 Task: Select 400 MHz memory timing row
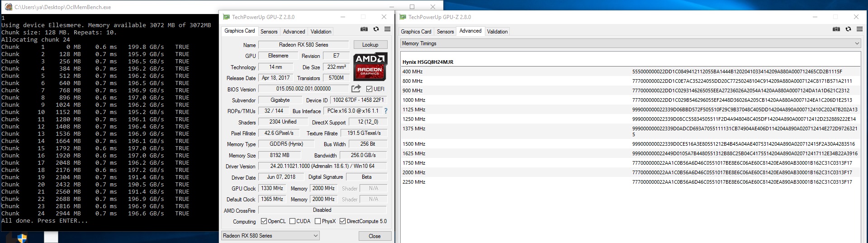click(631, 71)
